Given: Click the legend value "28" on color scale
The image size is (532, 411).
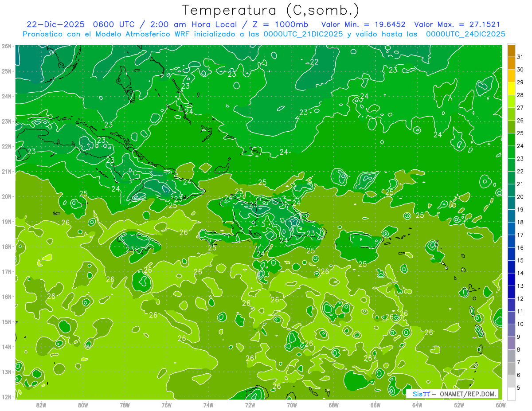Looking at the screenshot, I should tap(520, 95).
